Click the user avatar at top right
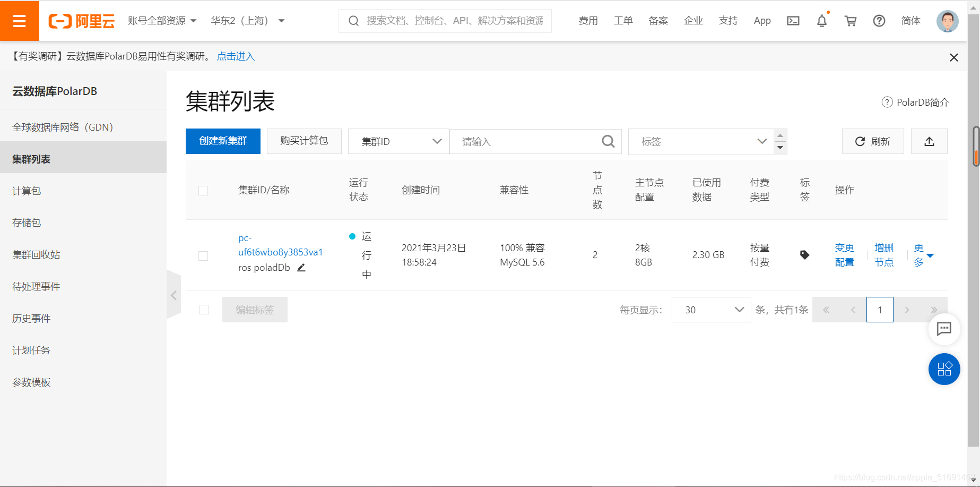Image resolution: width=980 pixels, height=487 pixels. (x=948, y=21)
